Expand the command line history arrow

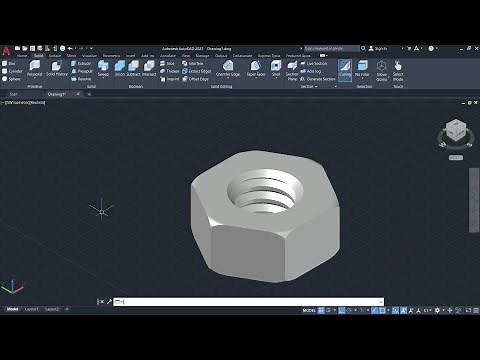[381, 302]
